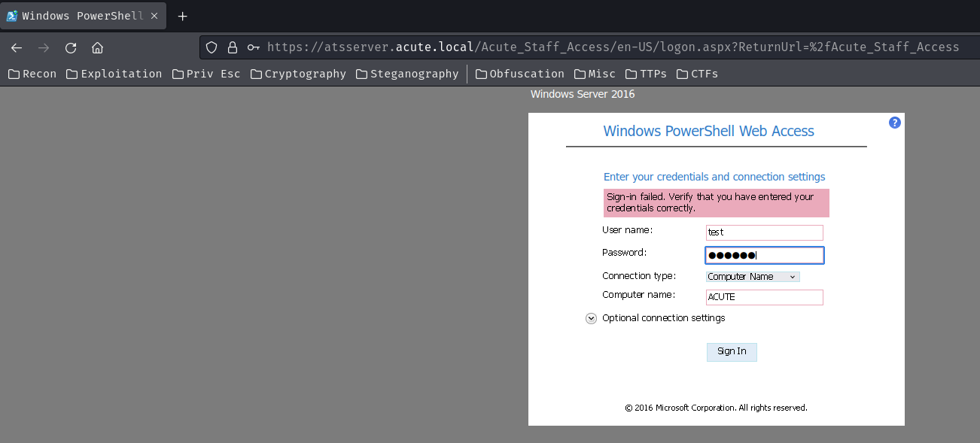The height and width of the screenshot is (443, 980).
Task: Open the CTFs bookmarks folder
Action: 698,74
